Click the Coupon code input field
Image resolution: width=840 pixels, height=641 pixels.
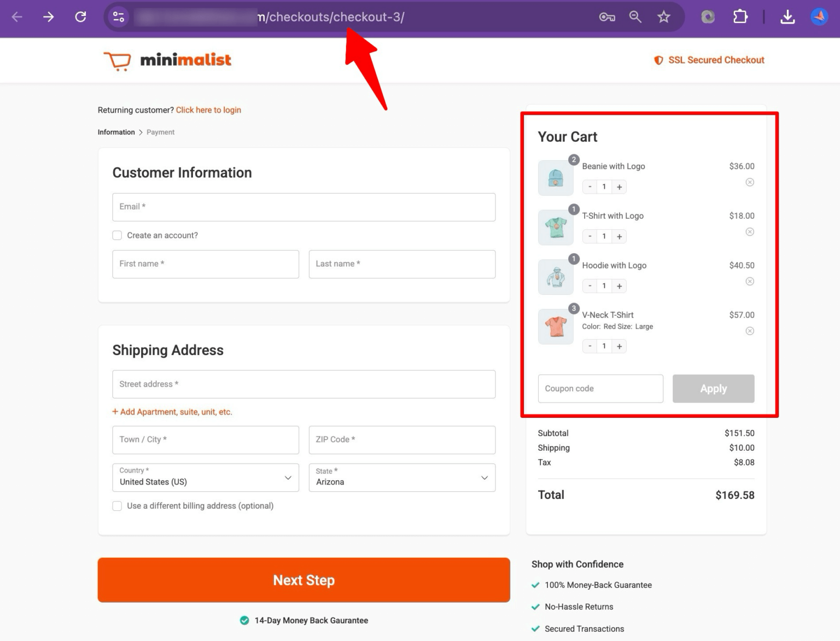pos(600,388)
